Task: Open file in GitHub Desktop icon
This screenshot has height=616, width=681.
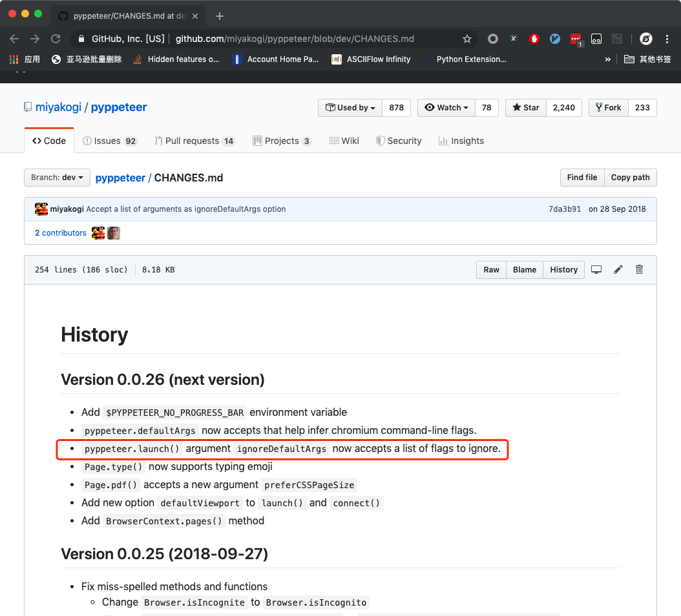Action: click(x=596, y=270)
